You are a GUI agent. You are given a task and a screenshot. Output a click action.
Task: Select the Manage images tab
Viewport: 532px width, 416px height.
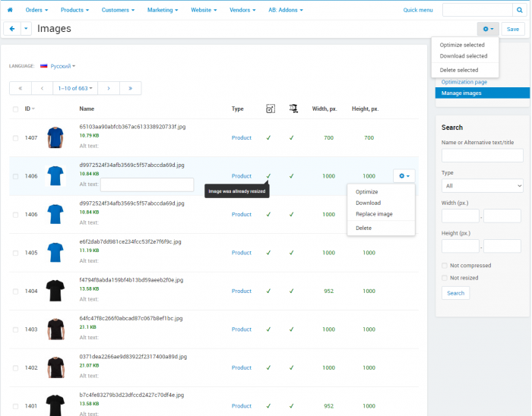(x=482, y=93)
